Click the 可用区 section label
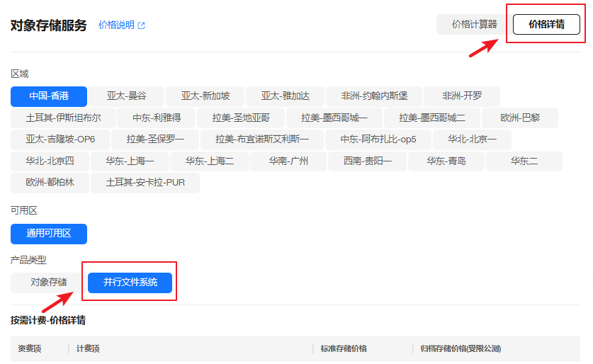The width and height of the screenshot is (593, 364). click(24, 210)
